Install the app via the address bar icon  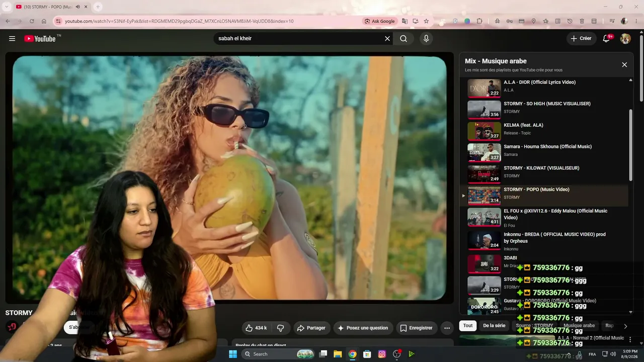pyautogui.click(x=416, y=21)
